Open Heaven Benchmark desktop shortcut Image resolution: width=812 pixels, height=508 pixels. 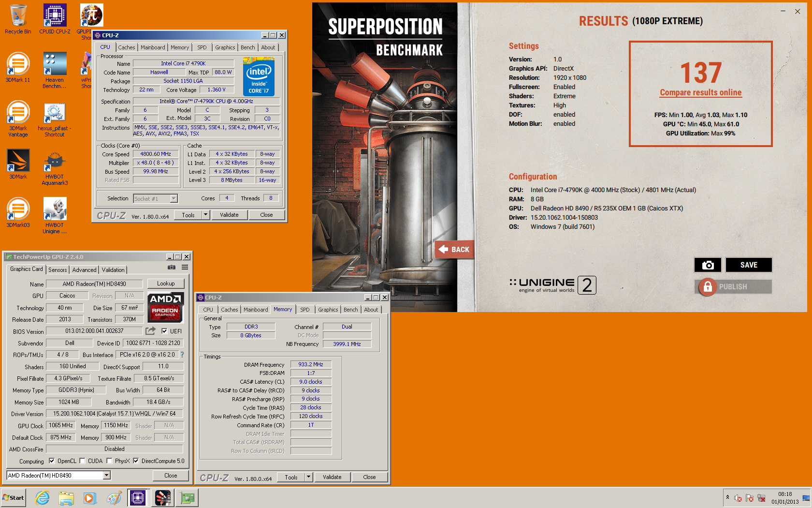coord(55,71)
